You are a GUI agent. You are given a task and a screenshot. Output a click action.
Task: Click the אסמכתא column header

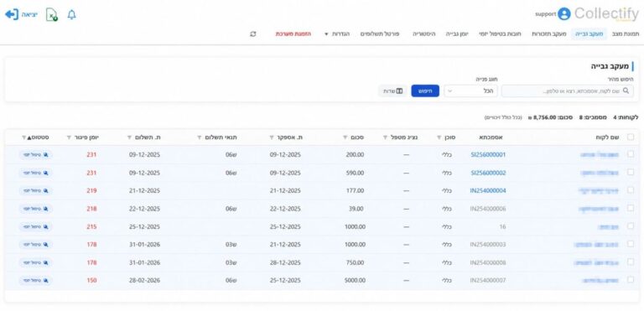tap(490, 137)
